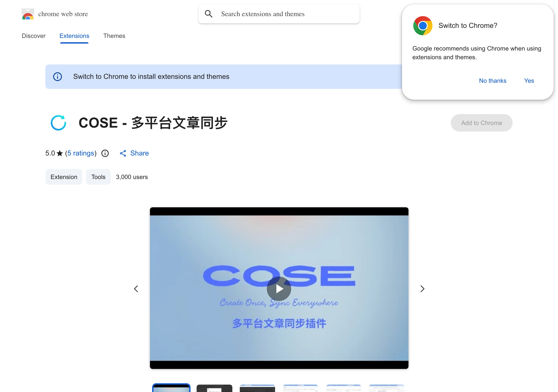The image size is (558, 392).
Task: Go to next carousel slide
Action: point(422,289)
